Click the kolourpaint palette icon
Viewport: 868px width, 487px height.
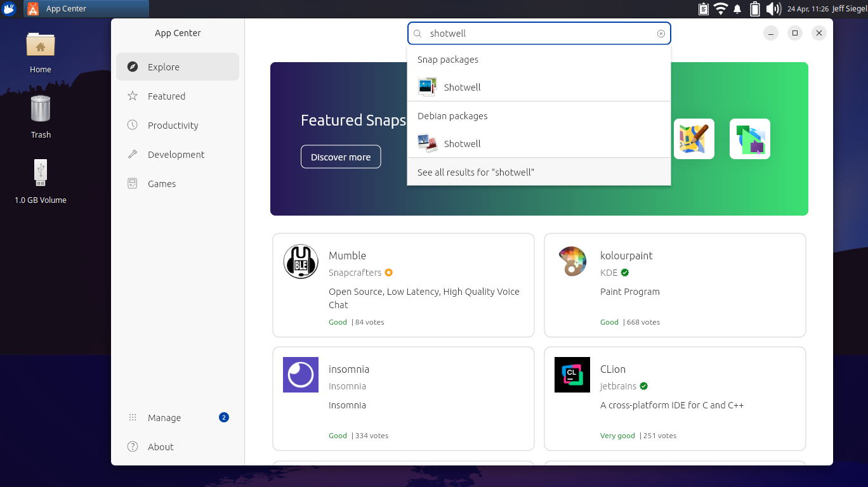pyautogui.click(x=572, y=261)
